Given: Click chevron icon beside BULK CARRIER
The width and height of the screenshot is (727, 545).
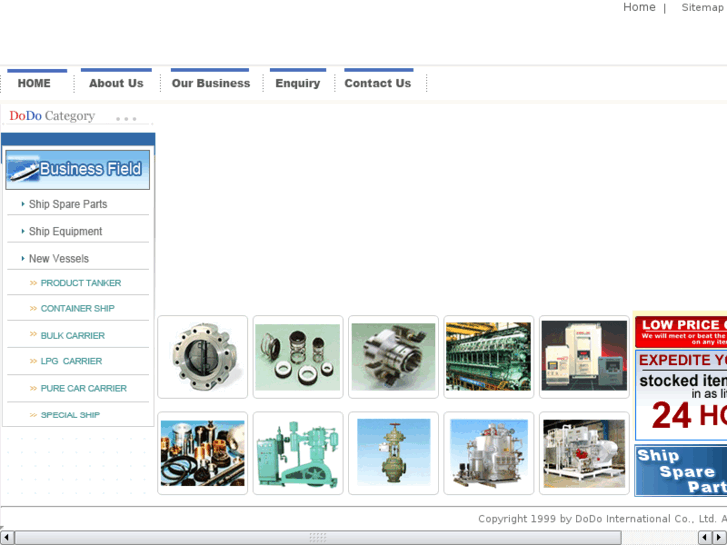Looking at the screenshot, I should pos(33,334).
